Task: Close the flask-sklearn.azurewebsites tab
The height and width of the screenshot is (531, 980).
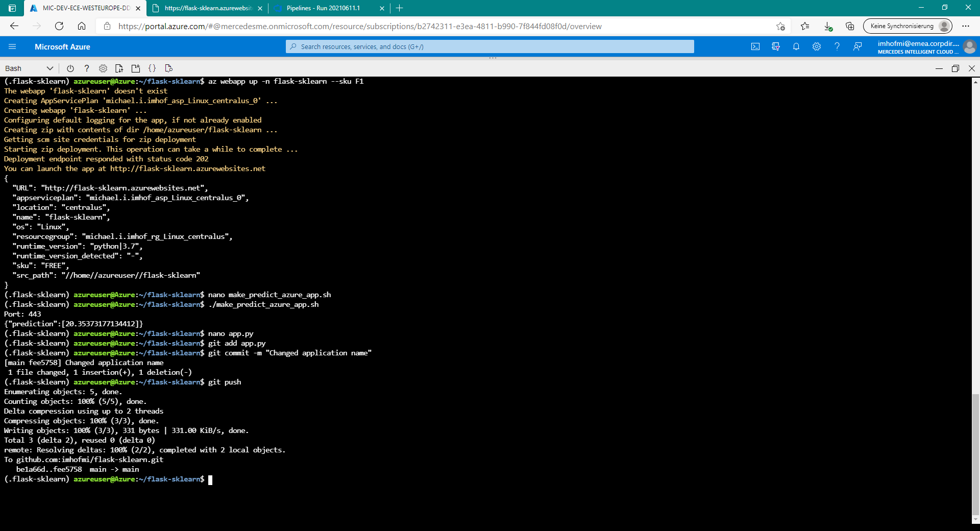Action: pos(260,8)
